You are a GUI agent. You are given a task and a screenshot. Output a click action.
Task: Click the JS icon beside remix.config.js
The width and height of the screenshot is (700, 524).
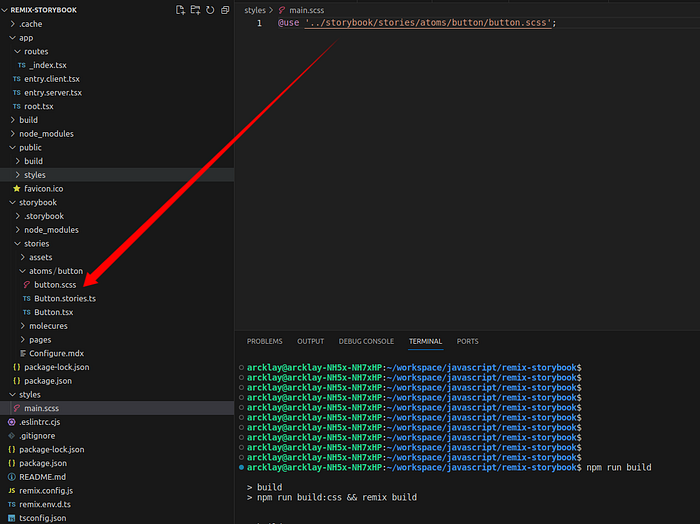point(12,491)
